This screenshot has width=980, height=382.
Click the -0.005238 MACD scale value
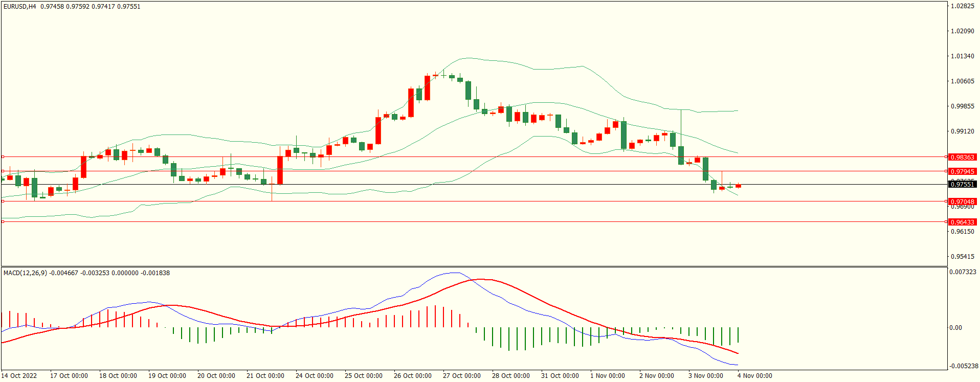(964, 366)
